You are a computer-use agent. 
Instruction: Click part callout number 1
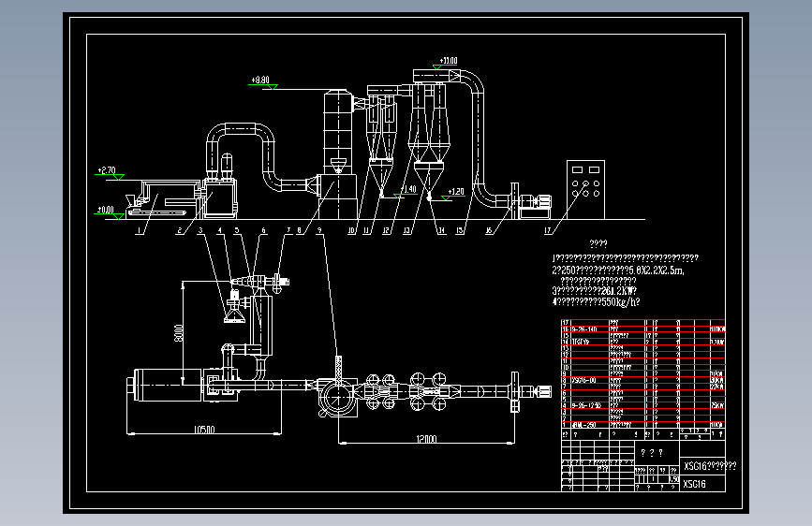point(139,230)
